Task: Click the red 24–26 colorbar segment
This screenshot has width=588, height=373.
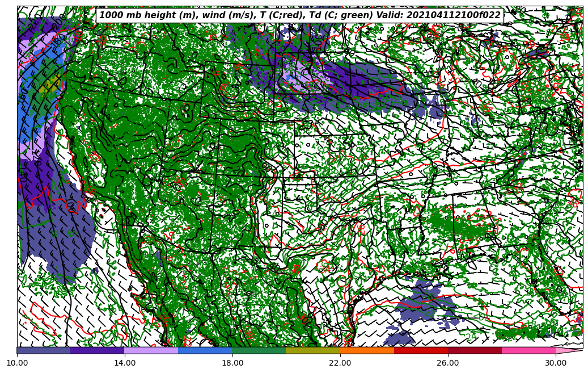Action: click(x=421, y=351)
